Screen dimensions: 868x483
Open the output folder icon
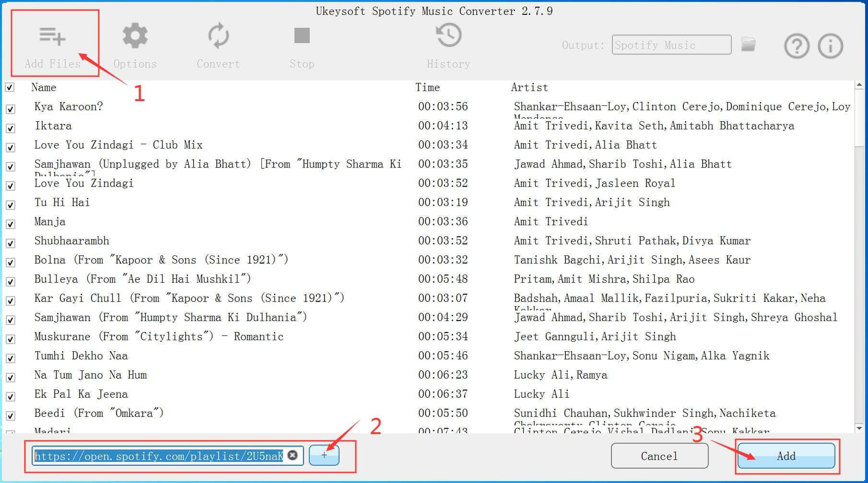tap(748, 44)
